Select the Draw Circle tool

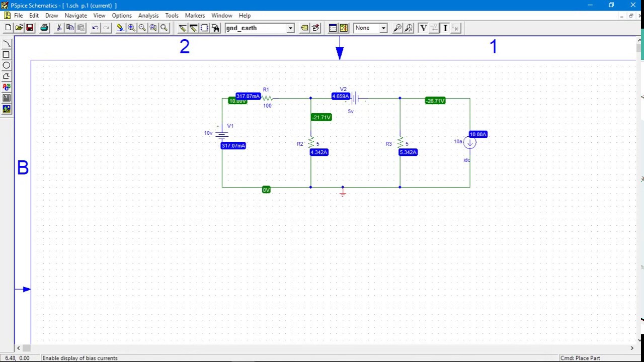pyautogui.click(x=7, y=65)
